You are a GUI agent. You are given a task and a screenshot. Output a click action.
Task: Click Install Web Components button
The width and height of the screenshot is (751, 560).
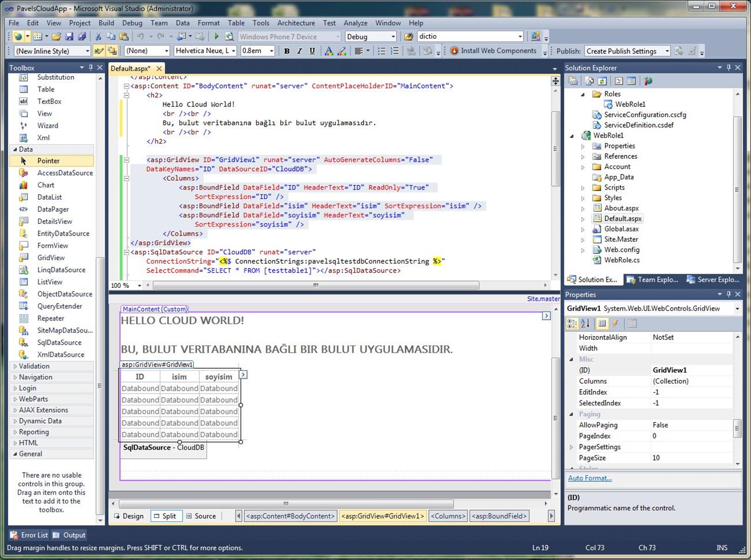[493, 51]
